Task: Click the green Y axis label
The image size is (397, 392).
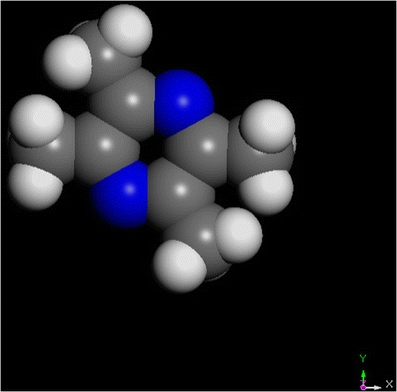Action: [x=363, y=359]
